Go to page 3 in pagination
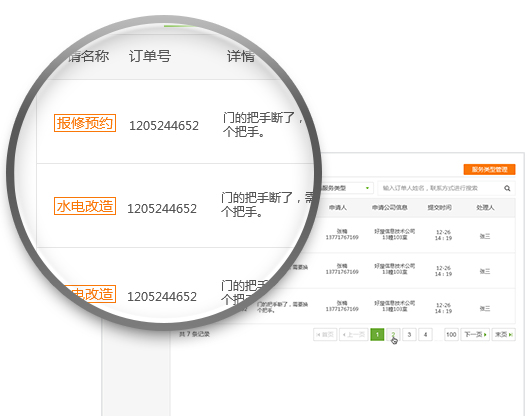 pos(409,335)
